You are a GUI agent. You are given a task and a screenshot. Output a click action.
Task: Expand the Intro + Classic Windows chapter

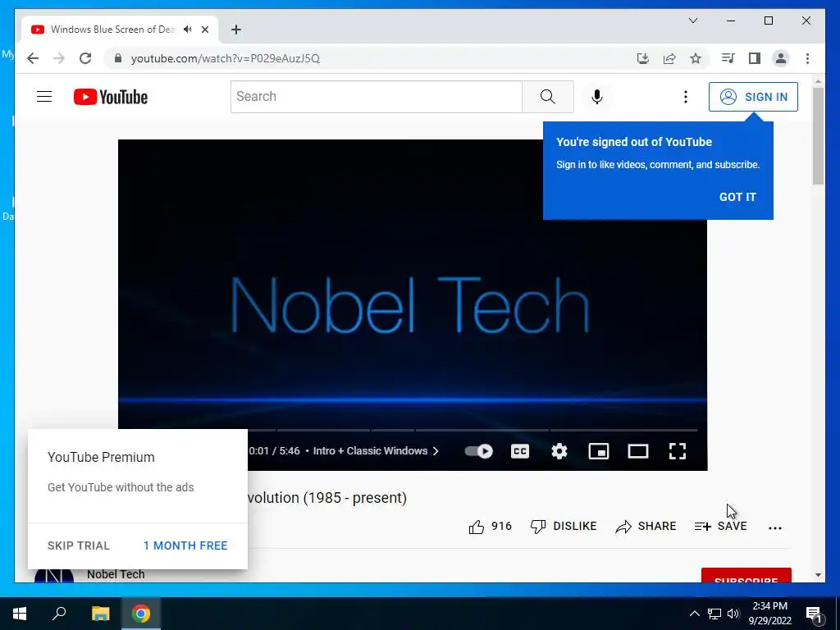[376, 451]
